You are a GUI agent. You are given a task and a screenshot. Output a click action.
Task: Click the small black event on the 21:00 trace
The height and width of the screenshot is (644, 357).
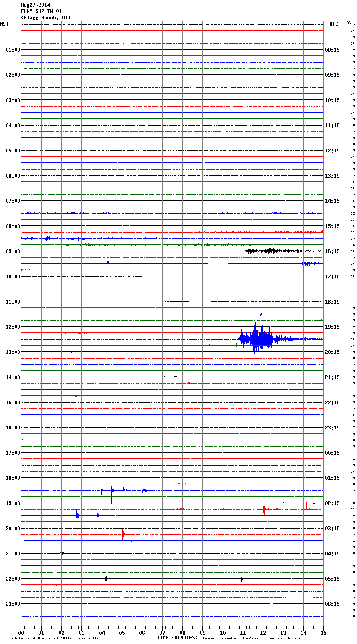[x=63, y=553]
